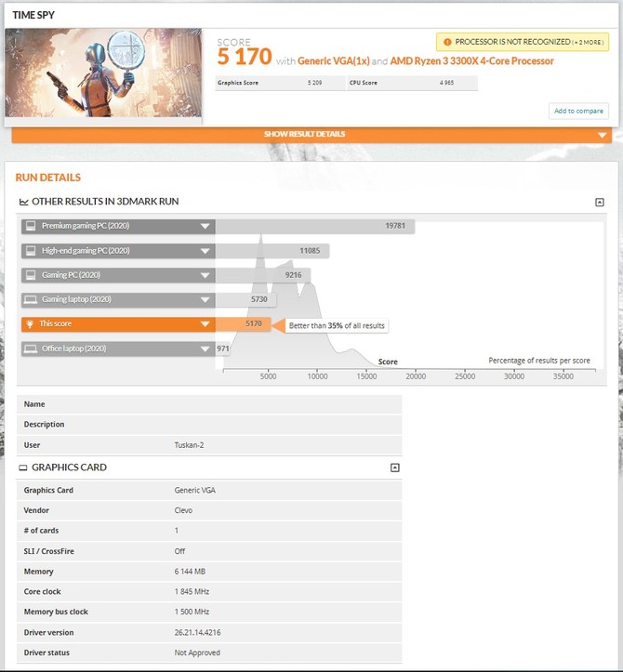The width and height of the screenshot is (623, 672).
Task: Click the Graphics Score value 5 209
Action: pos(314,83)
